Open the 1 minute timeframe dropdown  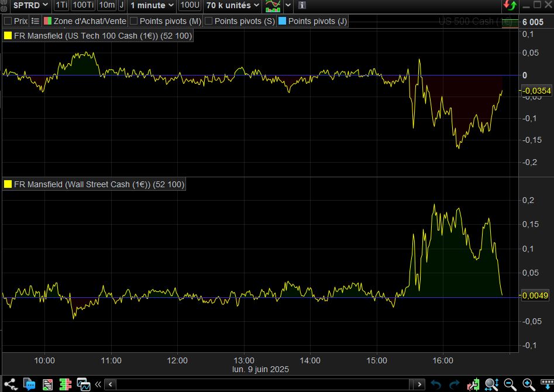pyautogui.click(x=152, y=5)
